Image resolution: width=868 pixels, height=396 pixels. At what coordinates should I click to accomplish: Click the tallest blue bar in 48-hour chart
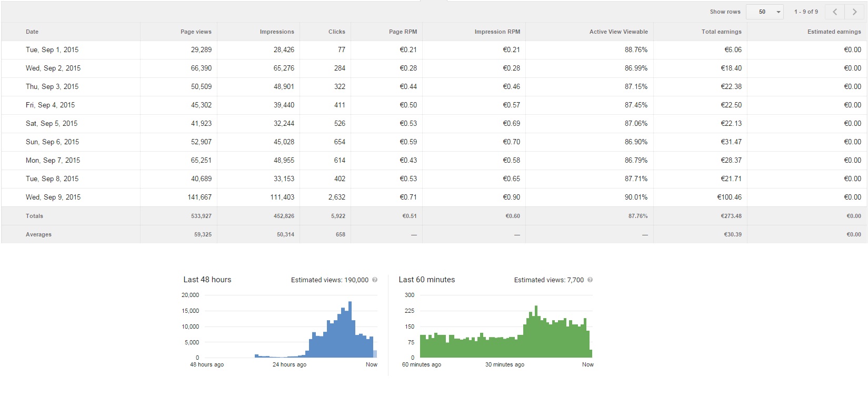[x=350, y=329]
